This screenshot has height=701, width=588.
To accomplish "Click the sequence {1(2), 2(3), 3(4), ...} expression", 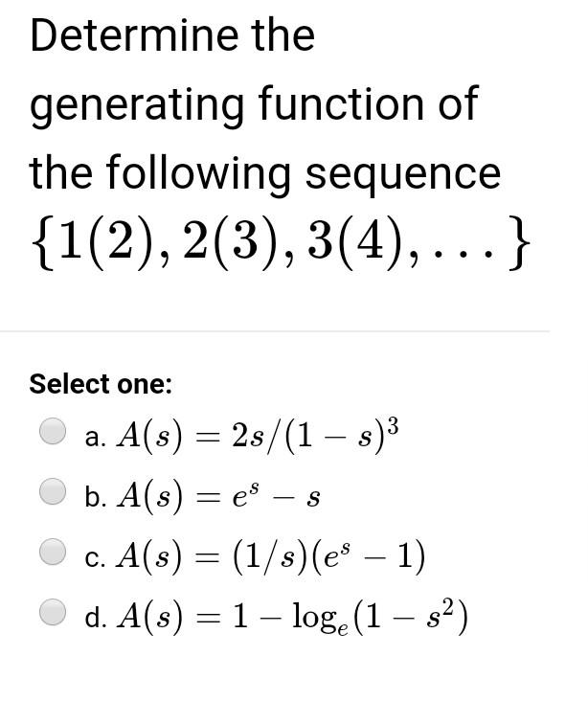I will (281, 243).
